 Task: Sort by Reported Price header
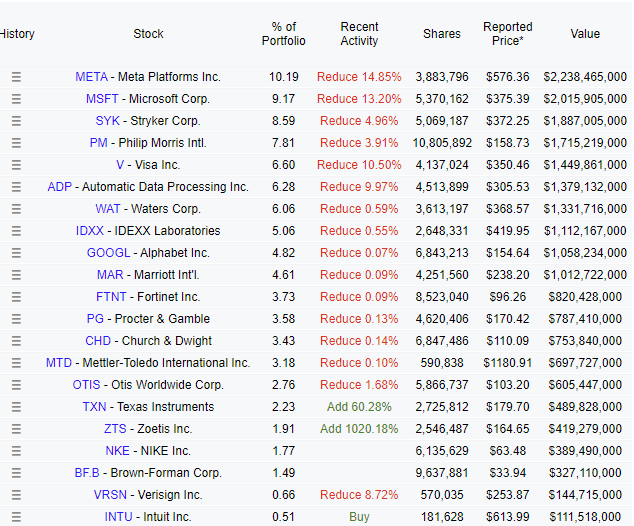coord(507,34)
